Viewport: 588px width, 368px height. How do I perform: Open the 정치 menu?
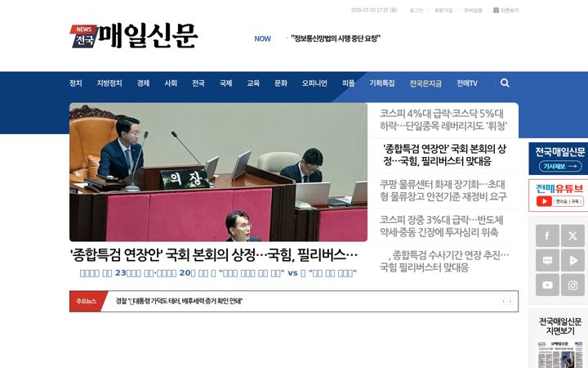tap(76, 83)
